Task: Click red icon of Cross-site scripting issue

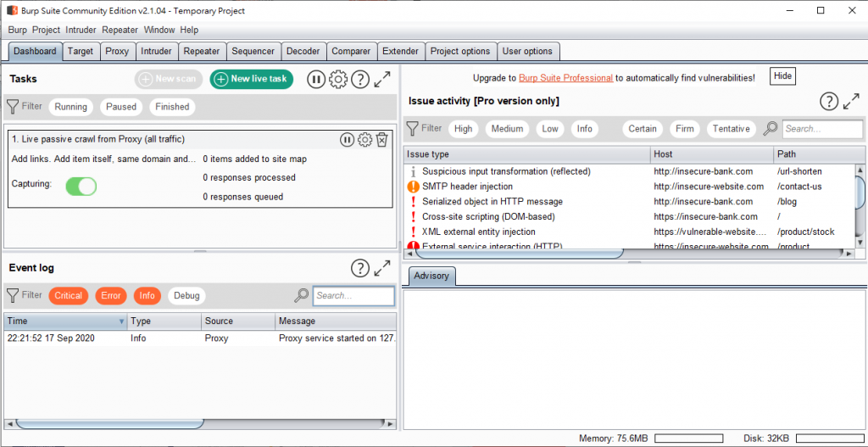Action: point(413,216)
